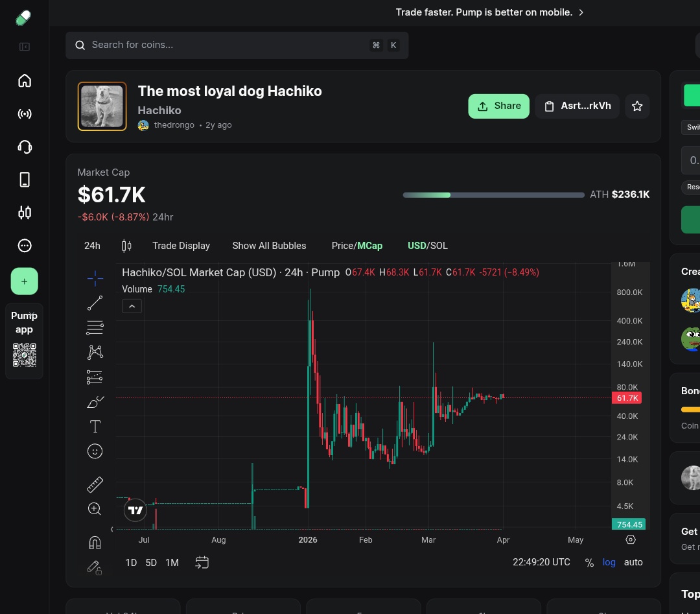
Task: Copy the Asrt...rkVh contract address
Action: (x=577, y=106)
